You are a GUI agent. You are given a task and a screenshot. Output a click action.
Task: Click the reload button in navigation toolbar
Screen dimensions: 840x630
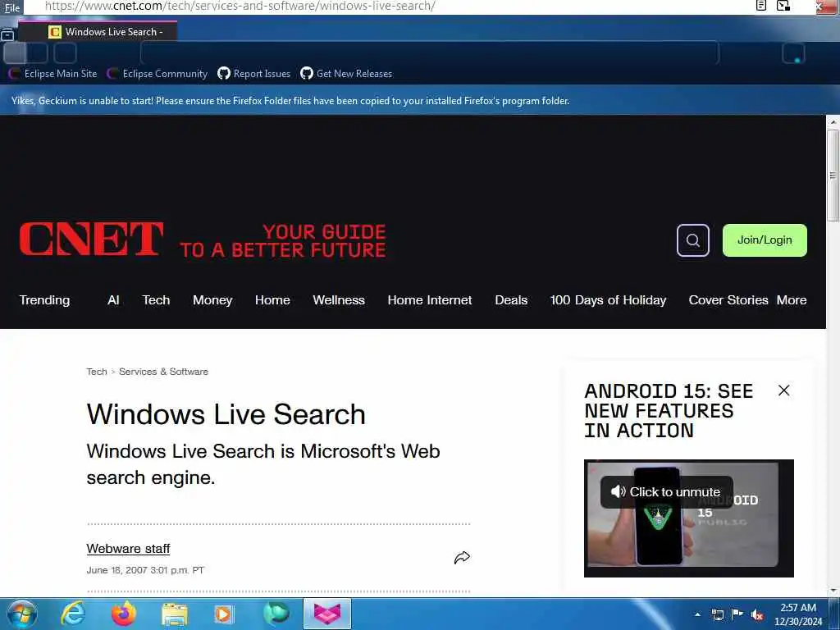click(x=66, y=53)
